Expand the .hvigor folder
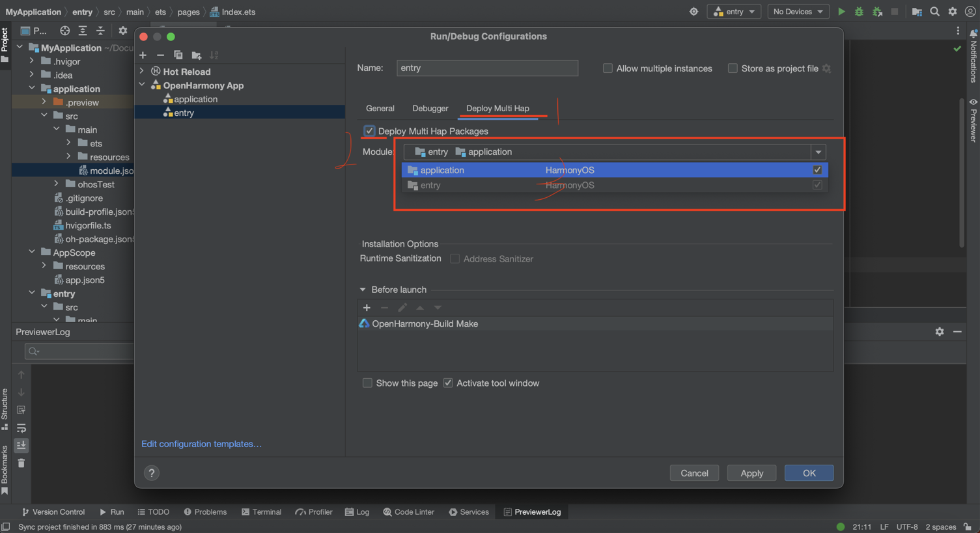Screen dimensions: 980x533 (x=31, y=61)
